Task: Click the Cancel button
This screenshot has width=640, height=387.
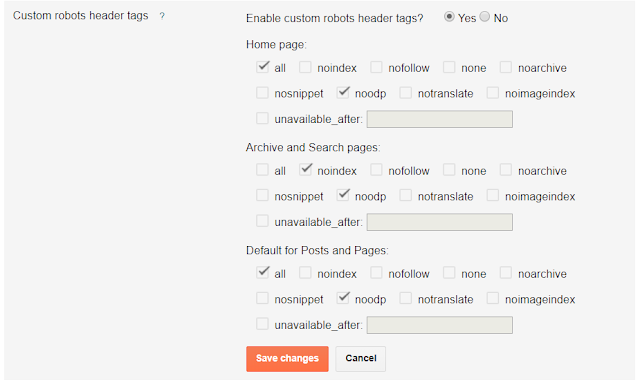Action: click(x=361, y=359)
